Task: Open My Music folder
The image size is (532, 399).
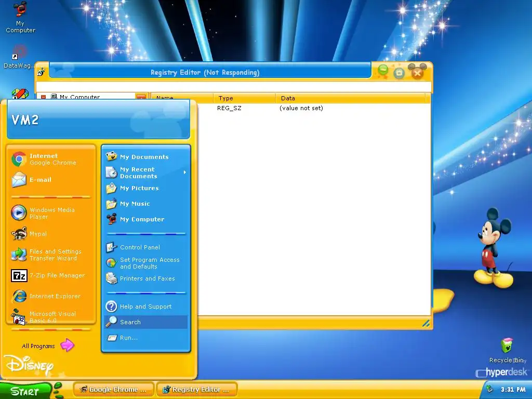Action: [146, 204]
